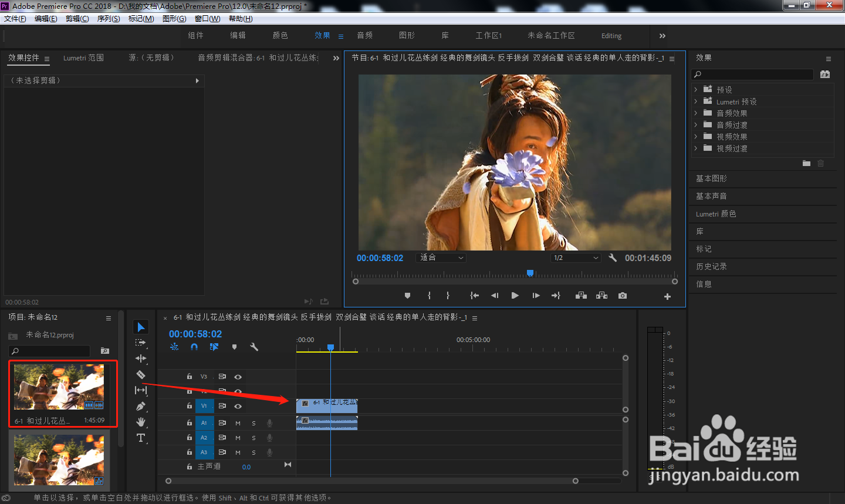Click the Add Marker button in Program monitor
845x504 pixels.
[407, 296]
